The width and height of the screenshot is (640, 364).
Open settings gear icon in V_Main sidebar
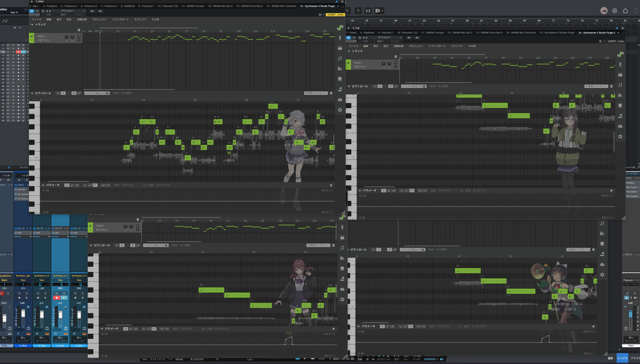(340, 110)
